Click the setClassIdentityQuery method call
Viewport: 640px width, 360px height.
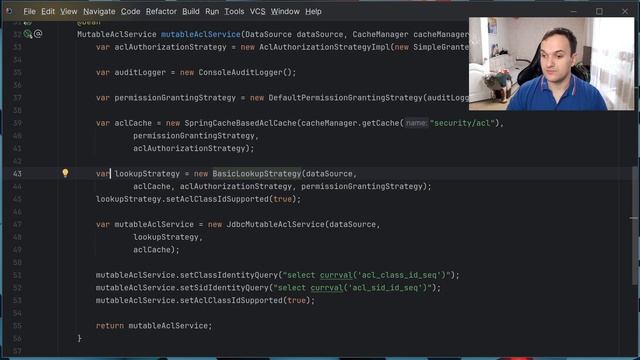click(x=229, y=275)
